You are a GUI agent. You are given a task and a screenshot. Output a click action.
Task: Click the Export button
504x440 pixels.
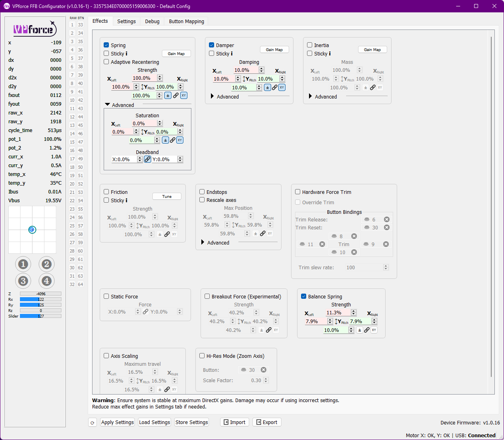[267, 422]
